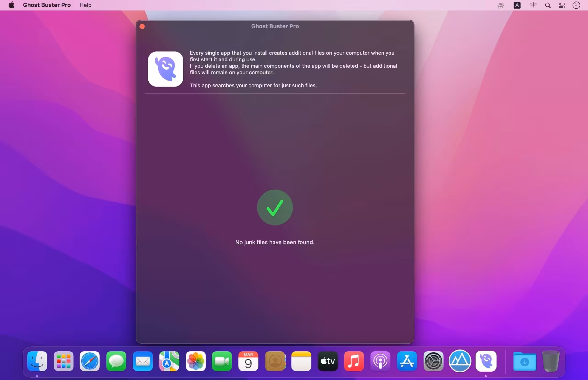The image size is (588, 380).
Task: Open Control Center in the menu bar
Action: (x=562, y=5)
